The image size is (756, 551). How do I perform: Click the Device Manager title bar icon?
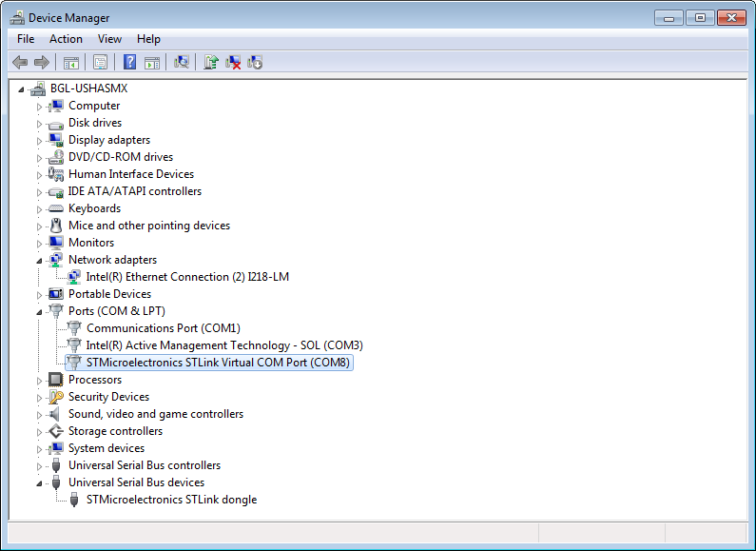pos(17,18)
